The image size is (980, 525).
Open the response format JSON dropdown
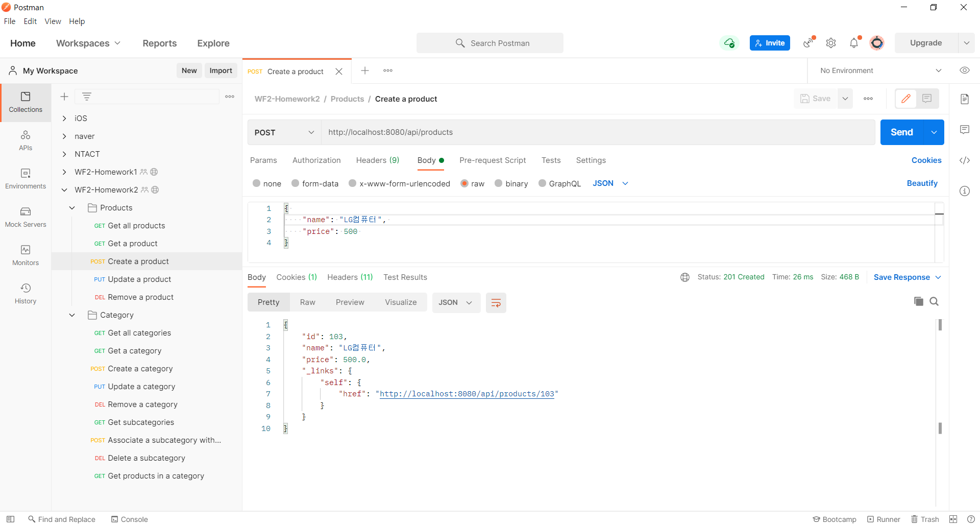[456, 302]
